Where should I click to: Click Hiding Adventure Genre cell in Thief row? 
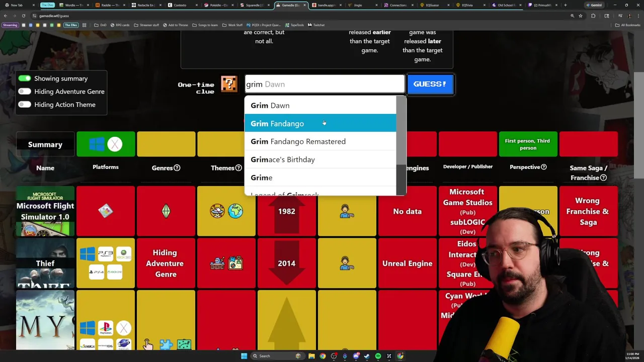[166, 263]
